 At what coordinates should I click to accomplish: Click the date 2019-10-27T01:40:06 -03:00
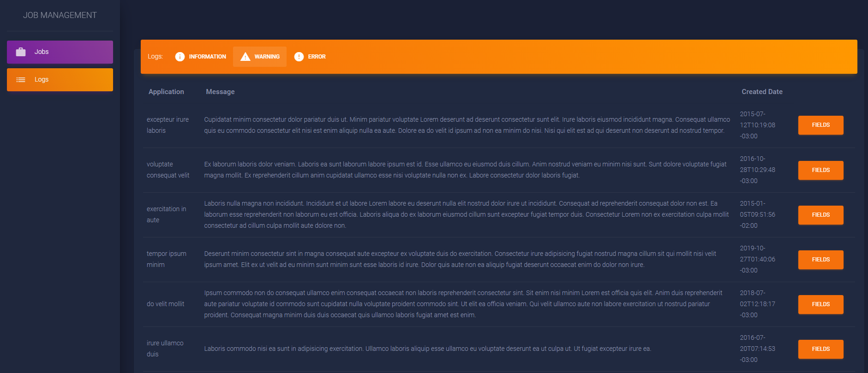pyautogui.click(x=758, y=259)
